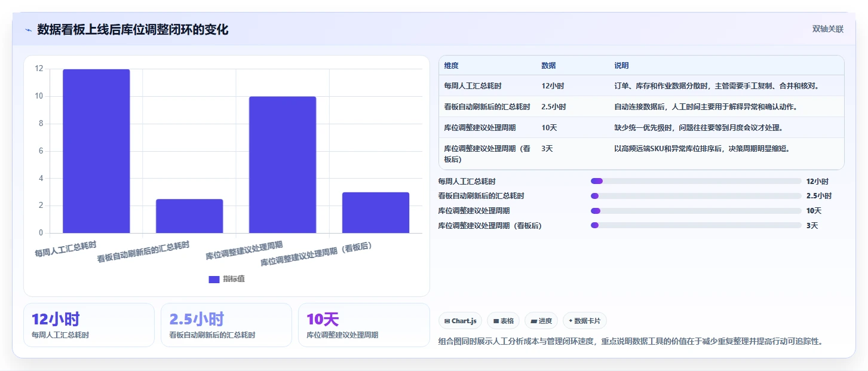The image size is (868, 371).
Task: Click the lightning icon beside the dashboard title
Action: (28, 30)
